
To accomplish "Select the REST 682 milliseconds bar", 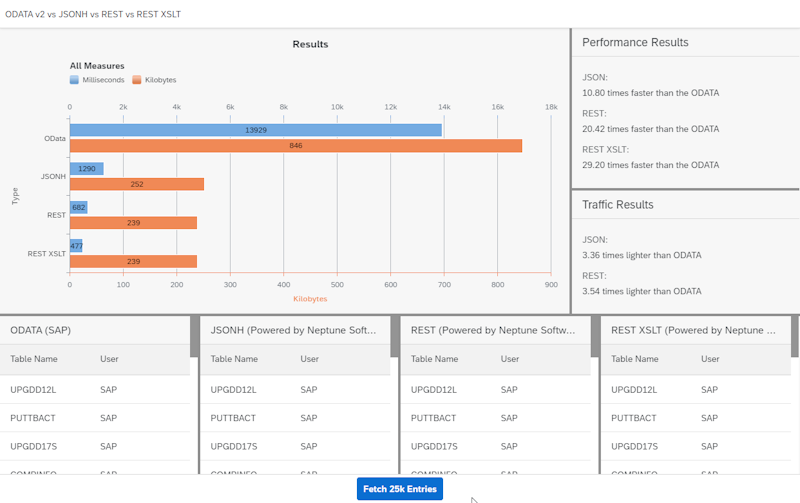I will point(78,207).
